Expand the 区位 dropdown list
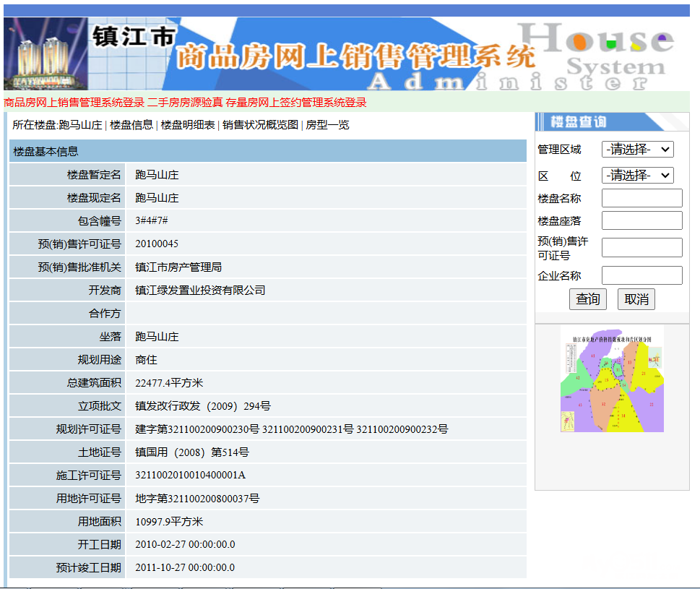This screenshot has width=700, height=589. [x=637, y=176]
